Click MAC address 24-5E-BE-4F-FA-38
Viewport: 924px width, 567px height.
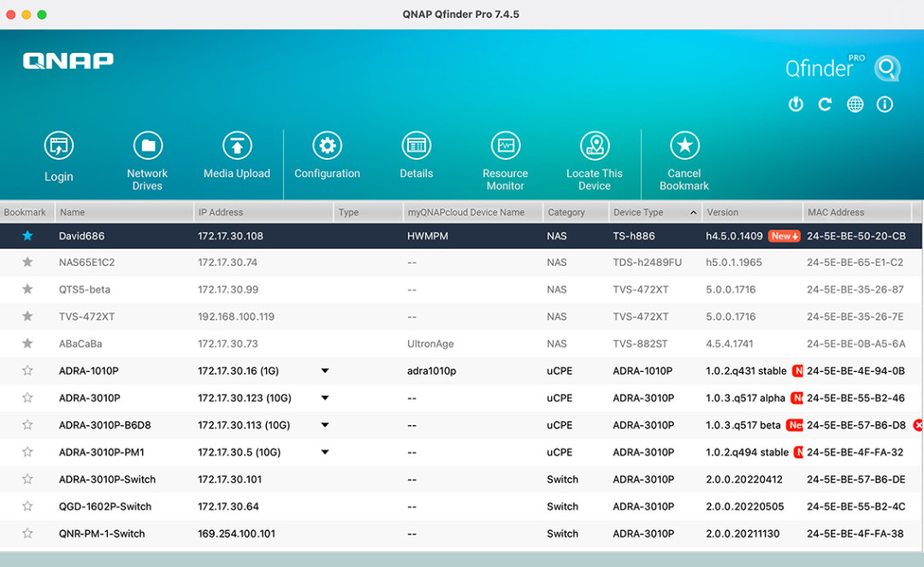(855, 534)
